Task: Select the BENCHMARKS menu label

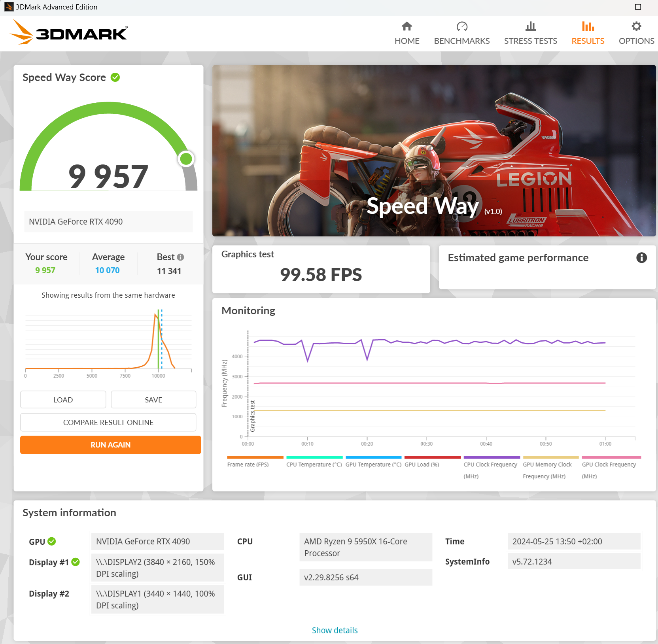Action: tap(462, 41)
